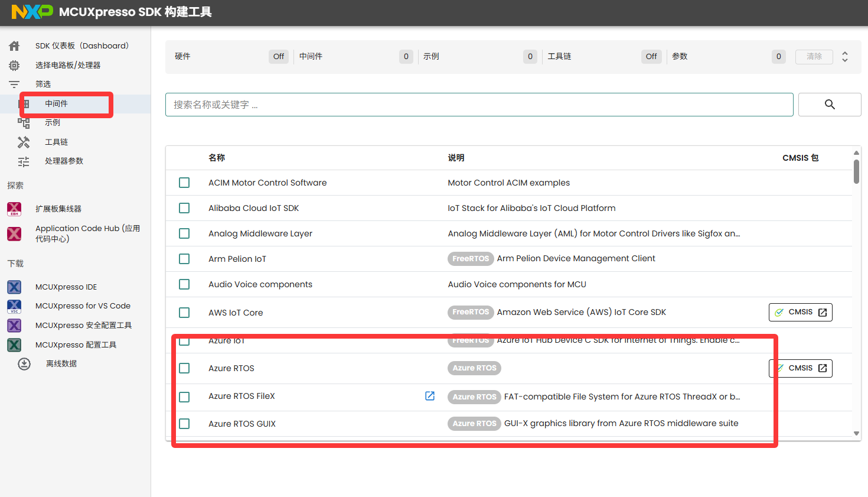Viewport: 868px width, 497px height.
Task: Open Application Code Hub (应用代码中心) link
Action: [87, 233]
